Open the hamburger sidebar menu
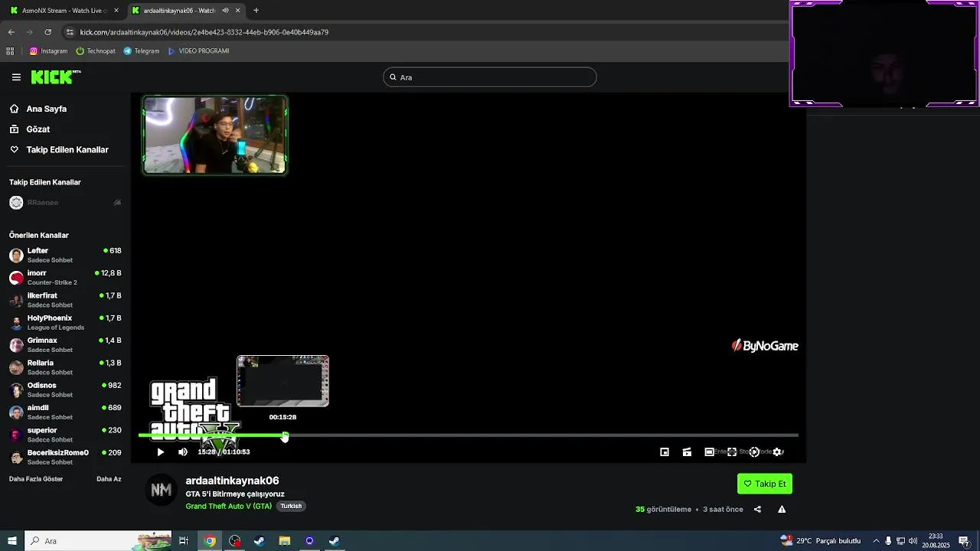The height and width of the screenshot is (551, 980). coord(16,77)
